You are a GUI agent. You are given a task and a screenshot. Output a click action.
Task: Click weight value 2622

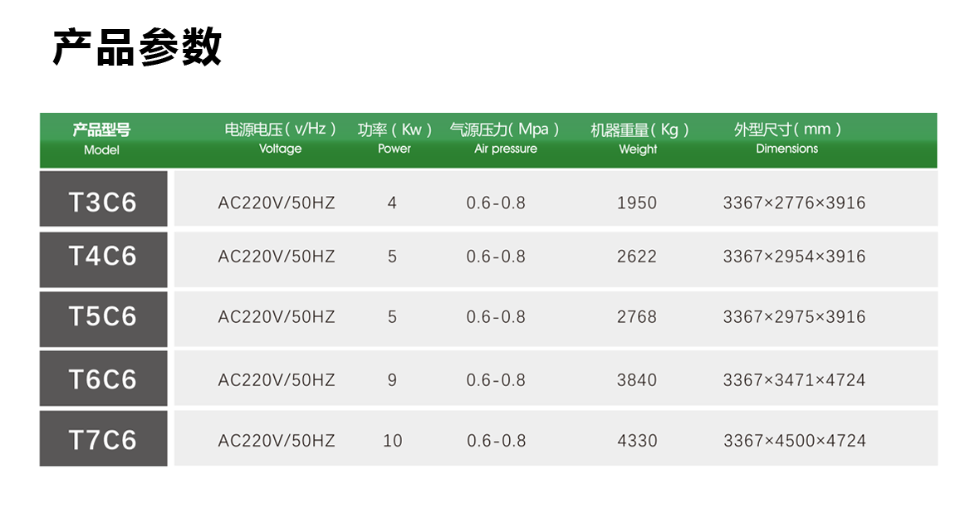click(x=637, y=257)
